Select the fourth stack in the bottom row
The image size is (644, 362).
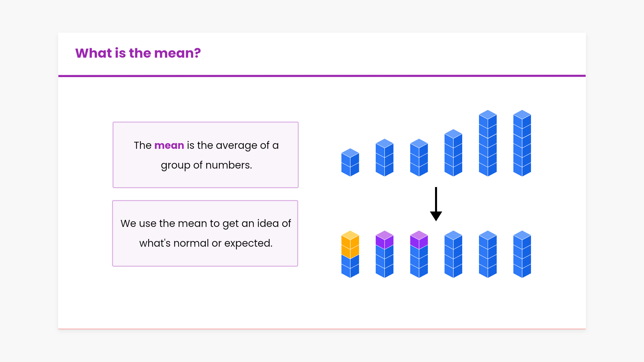(453, 254)
